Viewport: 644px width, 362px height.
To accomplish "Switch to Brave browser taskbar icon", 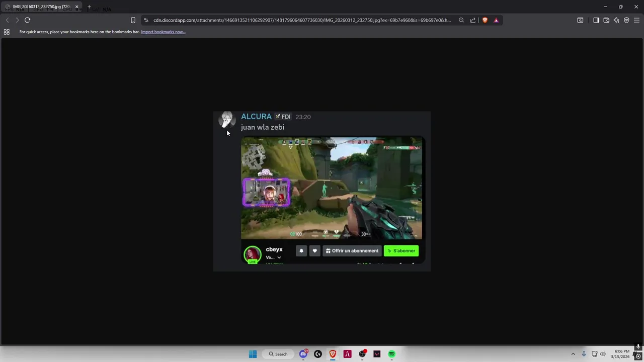I will [x=333, y=354].
